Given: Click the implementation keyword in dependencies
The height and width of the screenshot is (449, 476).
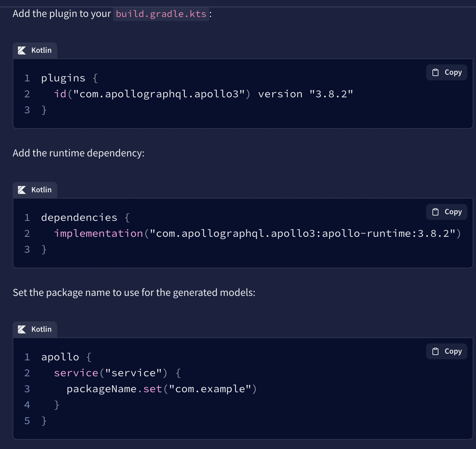Looking at the screenshot, I should [98, 233].
